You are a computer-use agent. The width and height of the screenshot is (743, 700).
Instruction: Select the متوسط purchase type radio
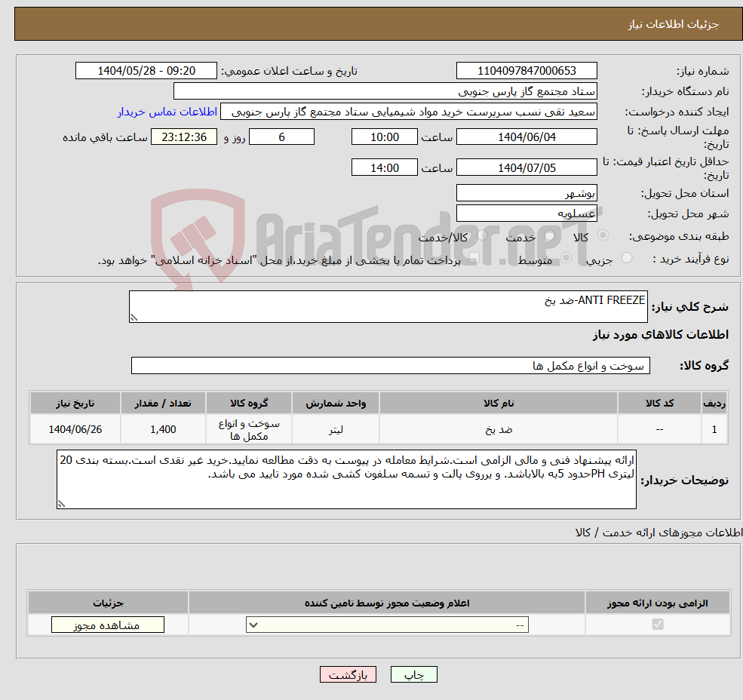566,258
